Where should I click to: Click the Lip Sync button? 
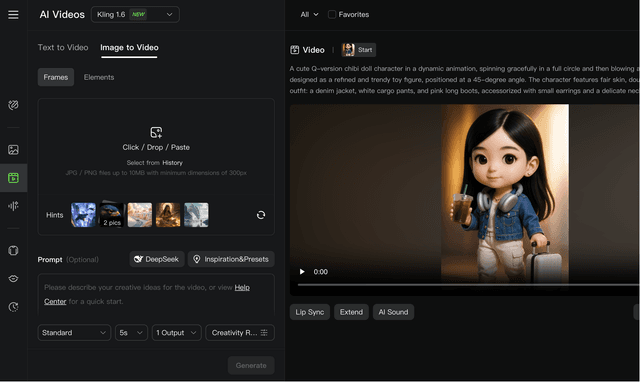pyautogui.click(x=310, y=312)
